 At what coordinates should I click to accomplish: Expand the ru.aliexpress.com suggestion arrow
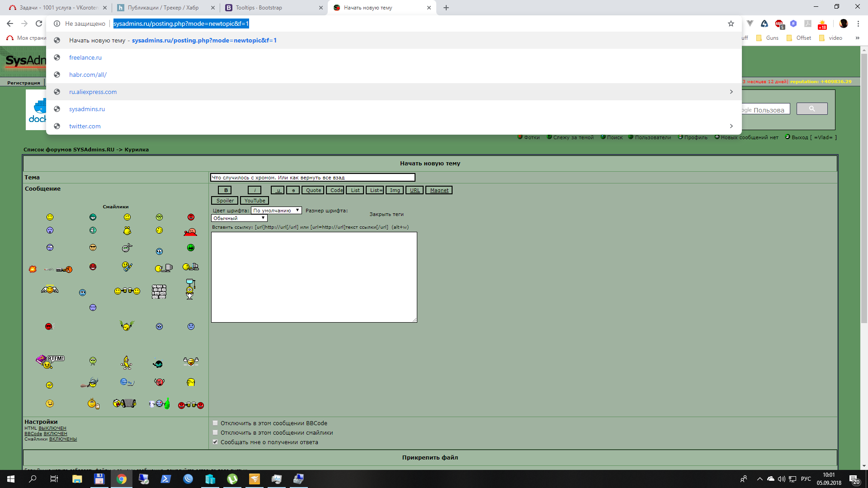pyautogui.click(x=731, y=92)
